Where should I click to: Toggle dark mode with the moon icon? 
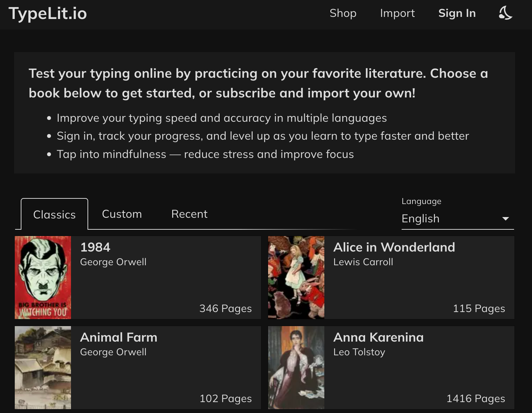tap(505, 13)
